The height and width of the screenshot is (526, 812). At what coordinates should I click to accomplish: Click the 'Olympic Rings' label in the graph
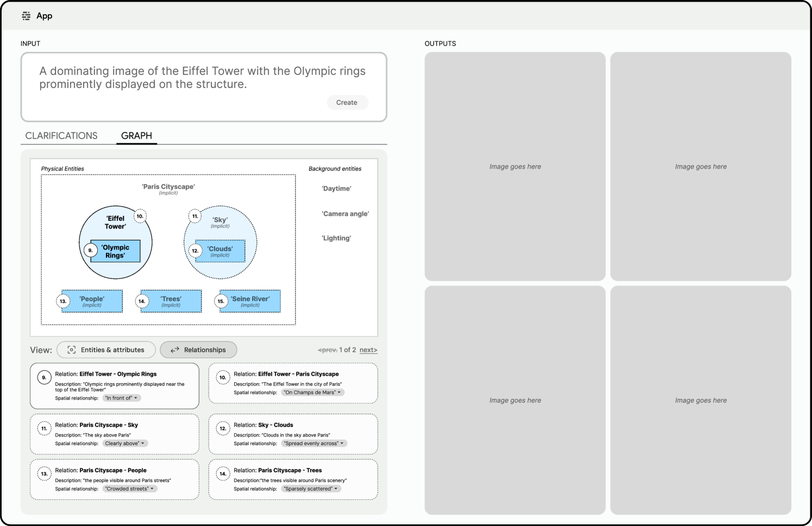[x=115, y=251]
